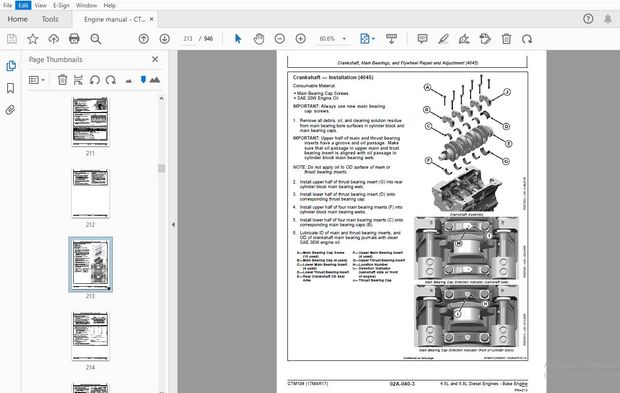The width and height of the screenshot is (620, 393).
Task: Open the help question mark icon
Action: 588,19
